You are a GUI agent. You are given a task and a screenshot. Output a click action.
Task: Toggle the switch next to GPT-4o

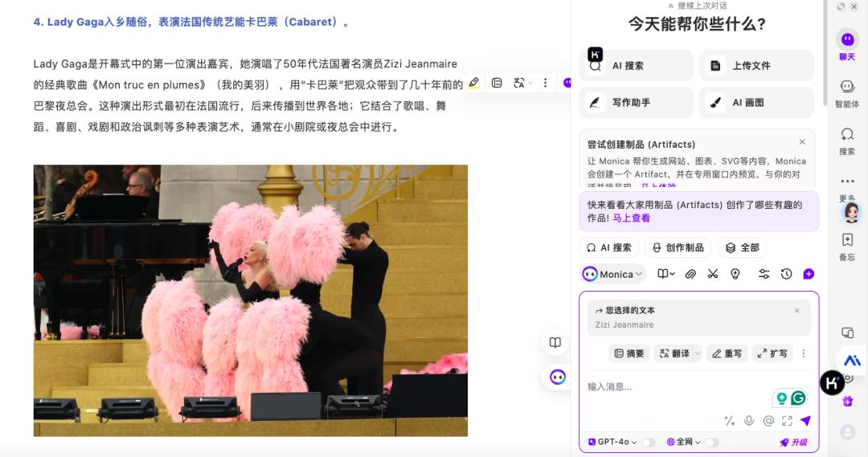[x=649, y=442]
